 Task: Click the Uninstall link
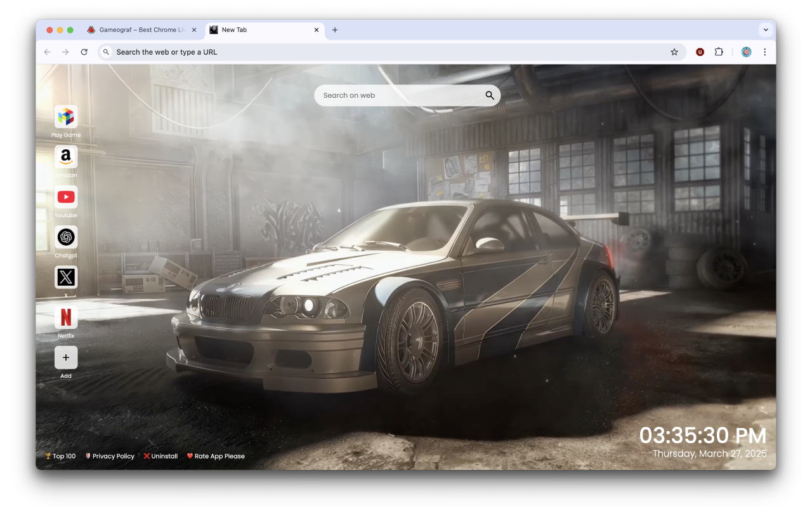pos(160,456)
